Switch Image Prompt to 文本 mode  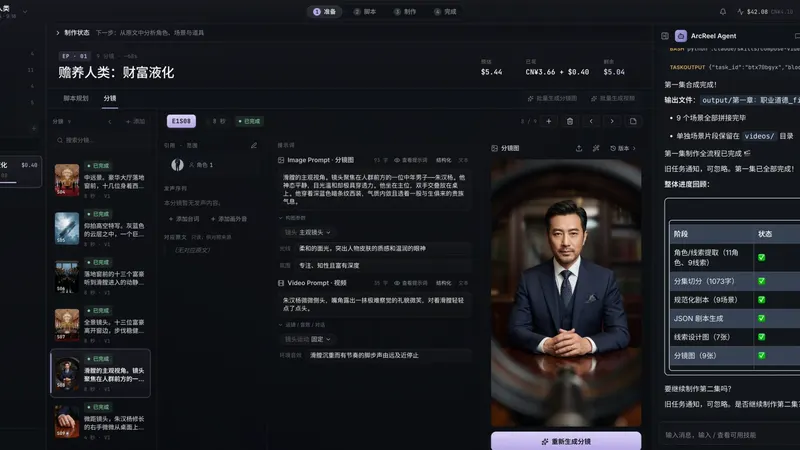463,160
